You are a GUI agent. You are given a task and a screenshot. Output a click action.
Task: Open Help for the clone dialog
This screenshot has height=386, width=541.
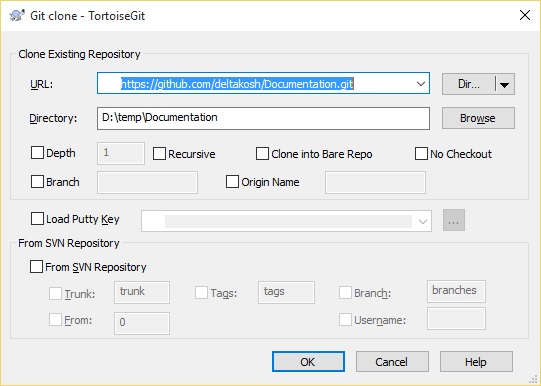point(476,362)
